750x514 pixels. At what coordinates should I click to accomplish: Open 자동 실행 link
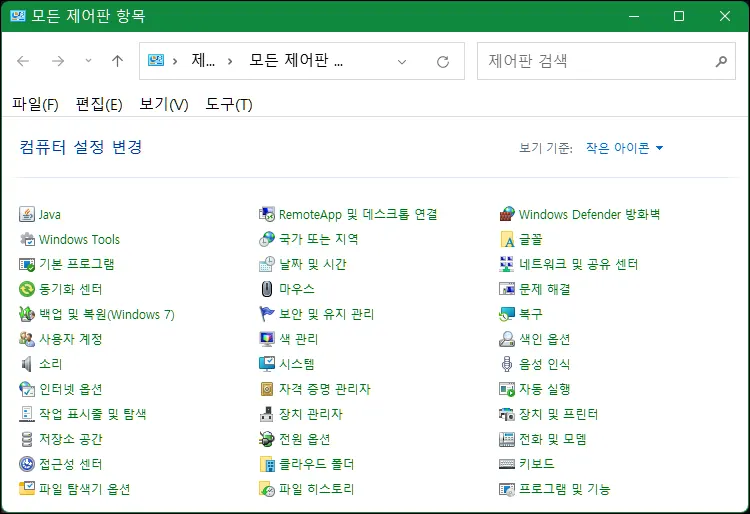[545, 389]
